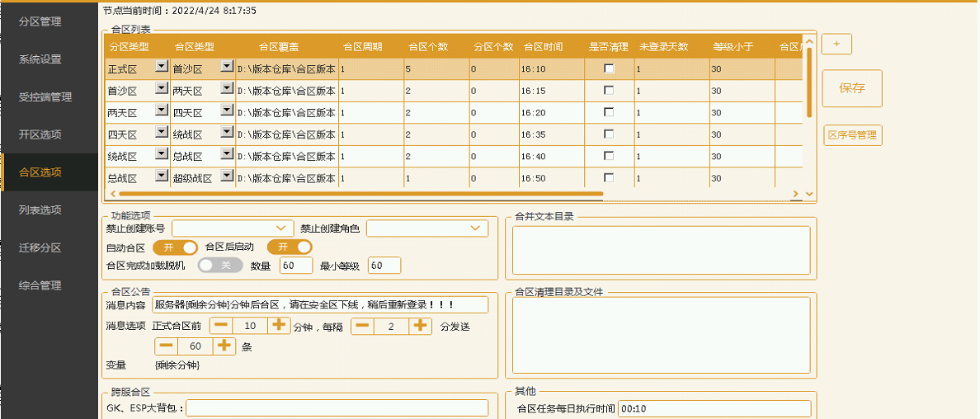Decrease the 每隔 interval with minus button
980x419 pixels.
click(x=363, y=326)
